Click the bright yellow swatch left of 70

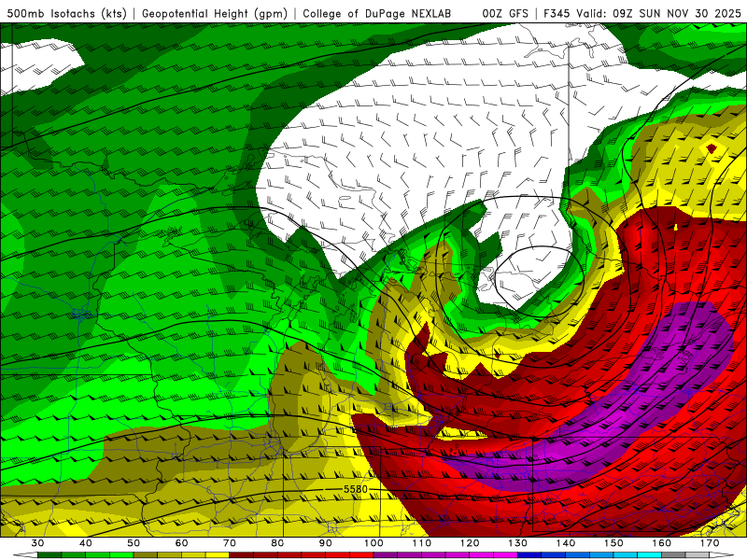(218, 555)
